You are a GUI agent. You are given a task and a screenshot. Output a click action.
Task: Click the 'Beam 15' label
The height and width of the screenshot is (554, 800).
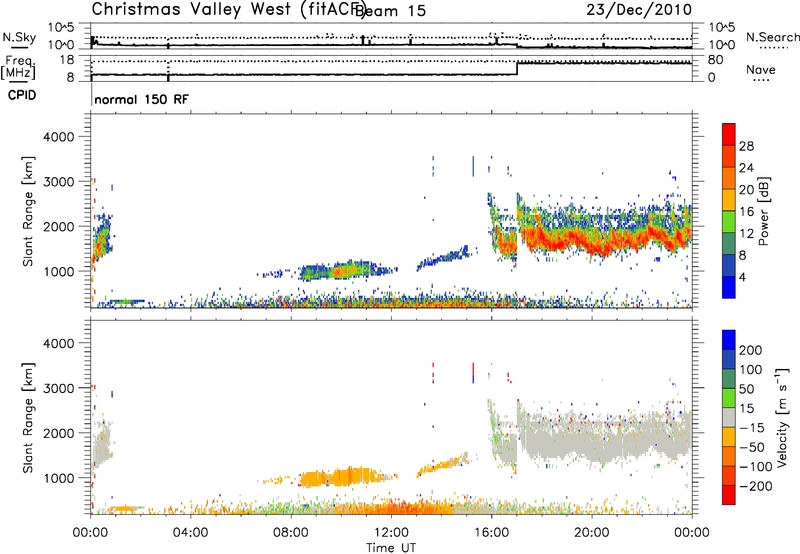coord(390,11)
